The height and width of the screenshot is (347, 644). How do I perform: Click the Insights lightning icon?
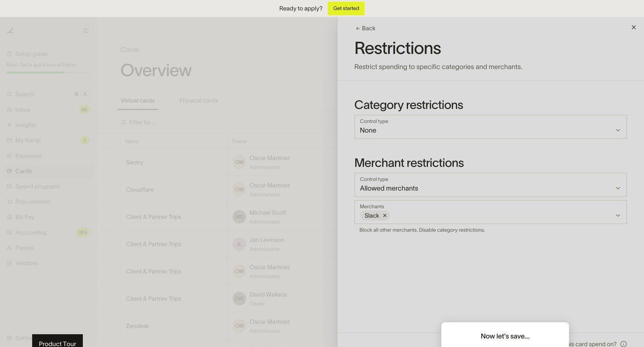(x=9, y=125)
